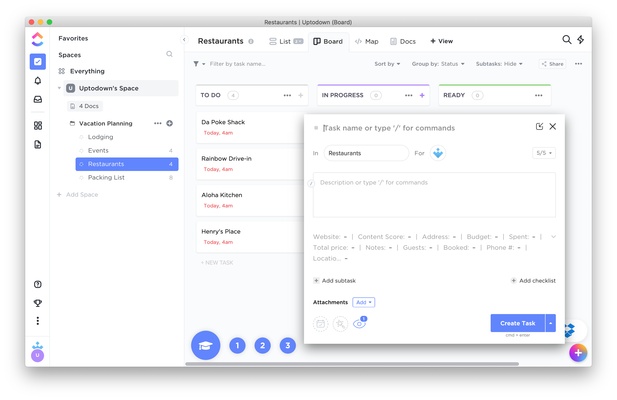Open the Notifications bell icon
Image resolution: width=617 pixels, height=400 pixels.
38,81
